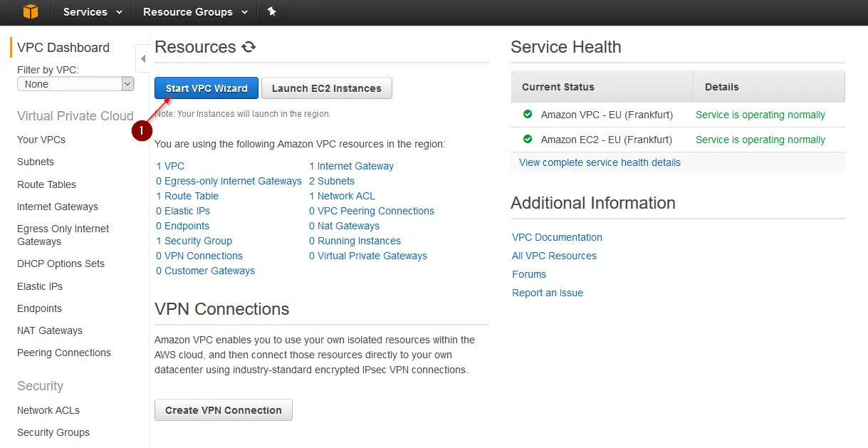Open the Resource Groups dropdown menu

click(195, 11)
